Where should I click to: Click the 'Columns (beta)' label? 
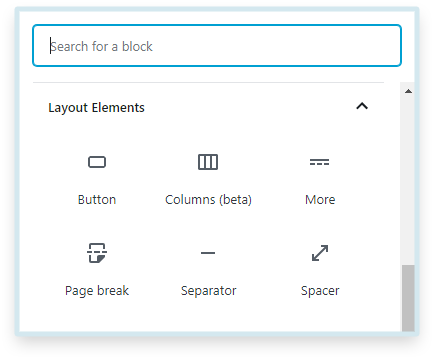click(x=208, y=200)
